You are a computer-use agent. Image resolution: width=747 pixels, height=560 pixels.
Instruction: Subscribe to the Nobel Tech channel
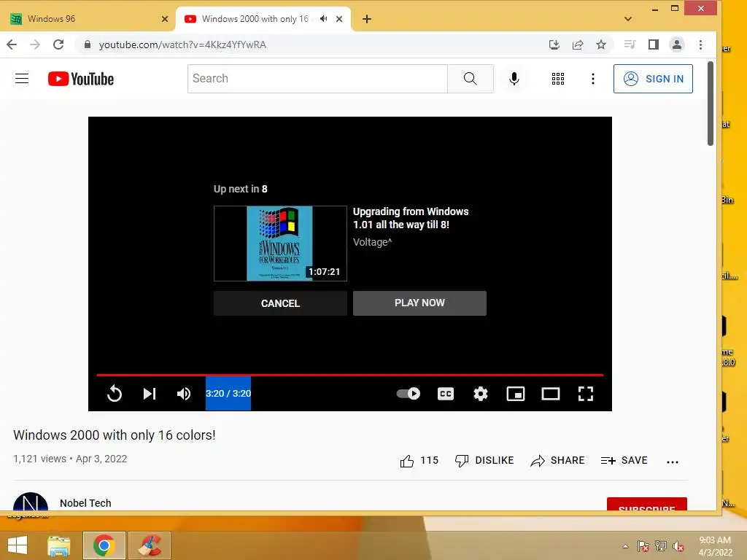pos(647,505)
